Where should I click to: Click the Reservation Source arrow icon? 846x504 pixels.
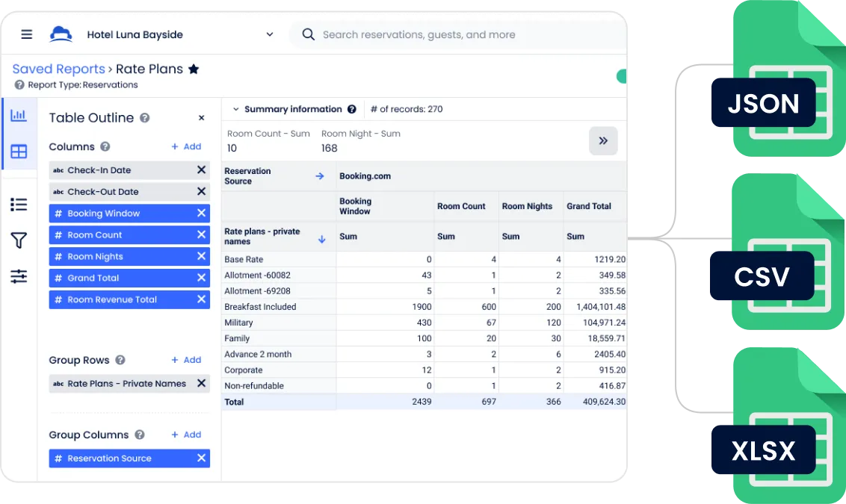[x=320, y=176]
